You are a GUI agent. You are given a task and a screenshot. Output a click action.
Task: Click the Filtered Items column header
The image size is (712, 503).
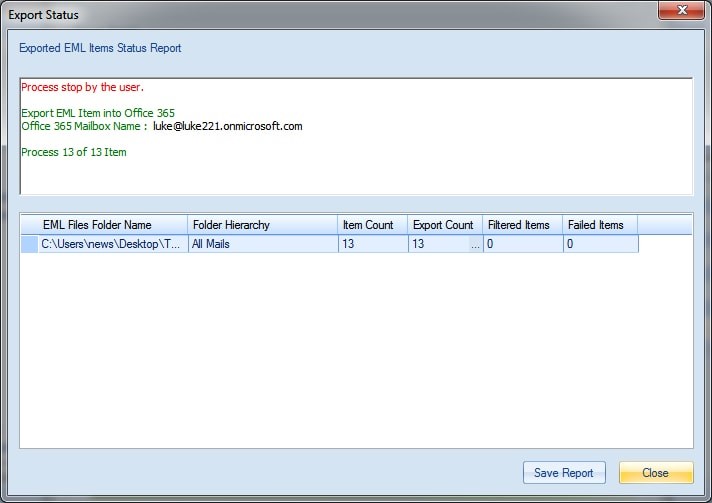(x=522, y=225)
